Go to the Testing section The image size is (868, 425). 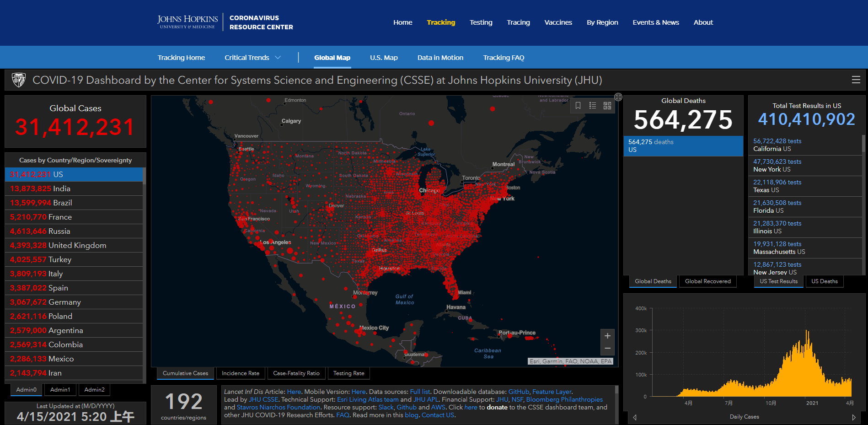(481, 22)
